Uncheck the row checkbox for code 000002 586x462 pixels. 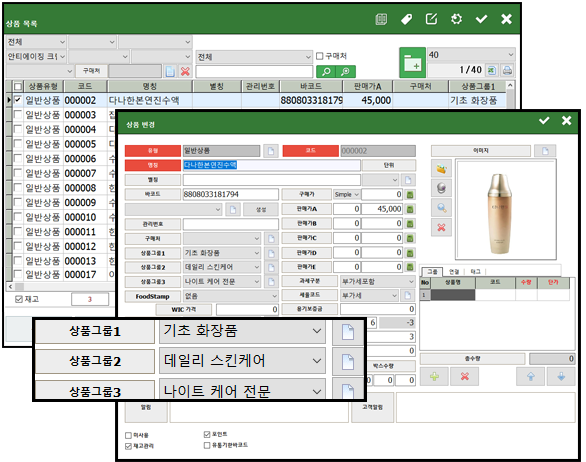(x=18, y=100)
